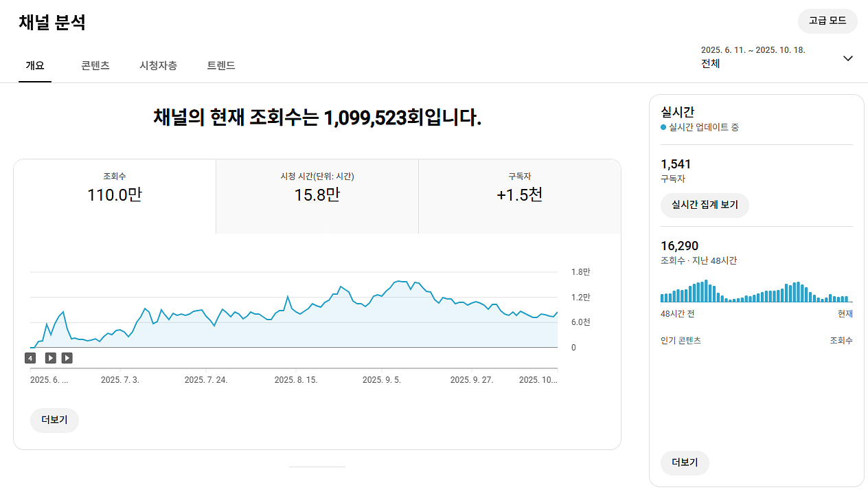Expand the date range chevron arrow
868x492 pixels.
point(847,58)
